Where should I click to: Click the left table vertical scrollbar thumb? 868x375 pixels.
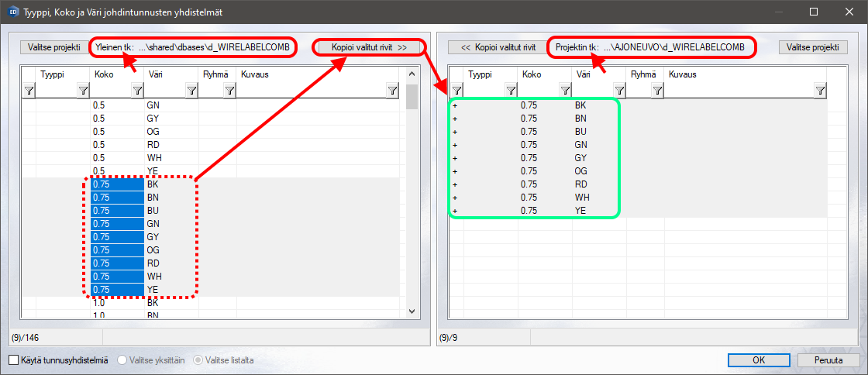(412, 96)
